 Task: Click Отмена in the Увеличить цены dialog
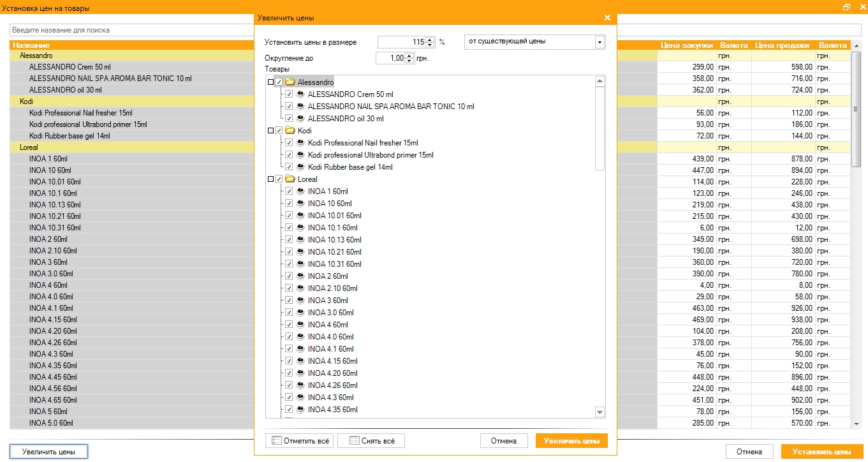[x=504, y=441]
